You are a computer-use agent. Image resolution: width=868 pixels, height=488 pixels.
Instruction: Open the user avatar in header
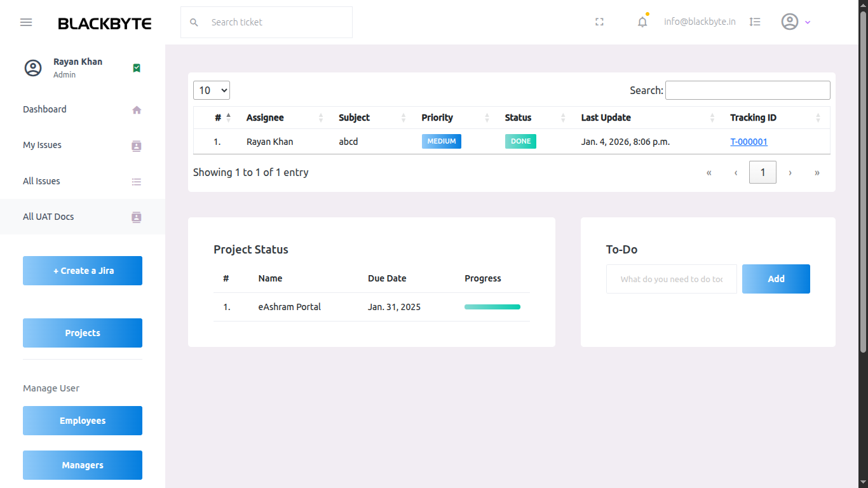pyautogui.click(x=790, y=22)
